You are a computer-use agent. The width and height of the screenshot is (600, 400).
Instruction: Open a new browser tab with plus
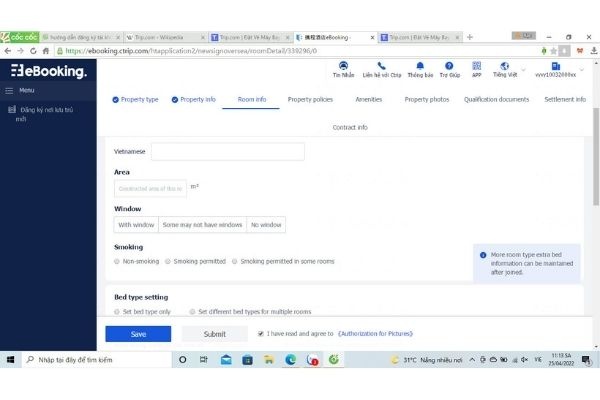click(470, 37)
